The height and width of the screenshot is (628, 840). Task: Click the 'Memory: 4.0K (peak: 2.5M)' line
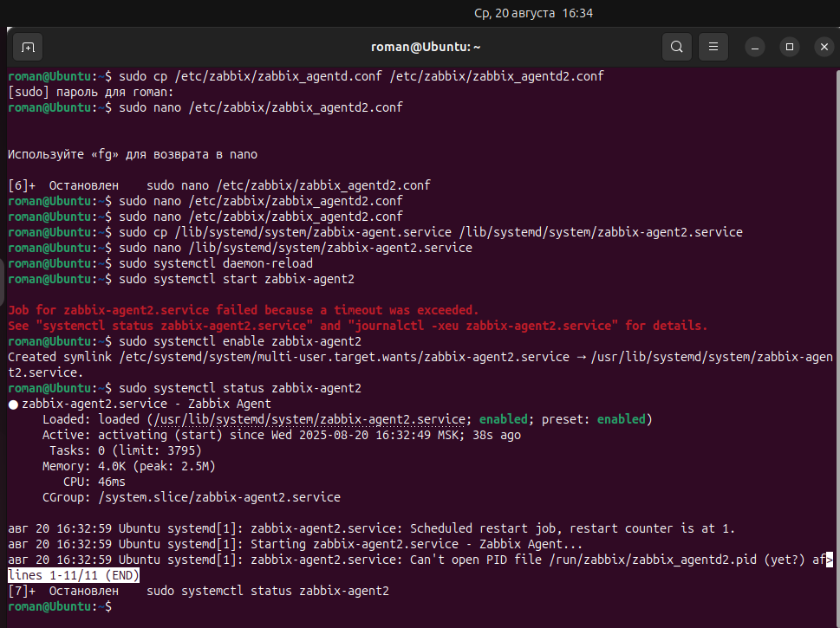click(x=128, y=466)
